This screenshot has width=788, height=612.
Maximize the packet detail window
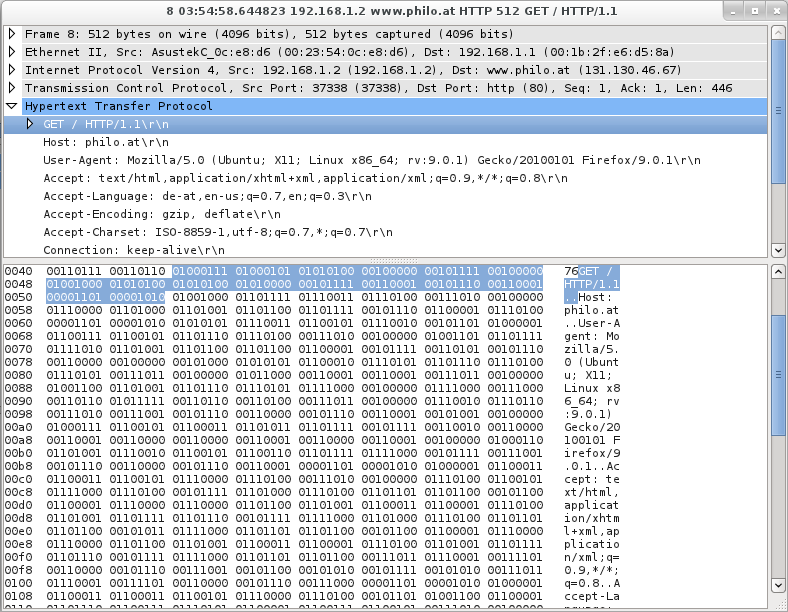point(754,11)
